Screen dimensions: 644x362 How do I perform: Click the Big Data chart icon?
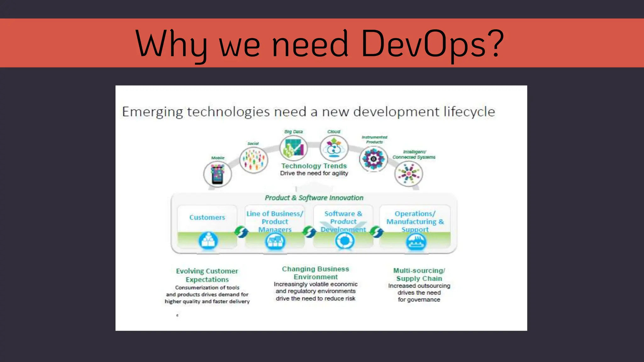coord(294,148)
